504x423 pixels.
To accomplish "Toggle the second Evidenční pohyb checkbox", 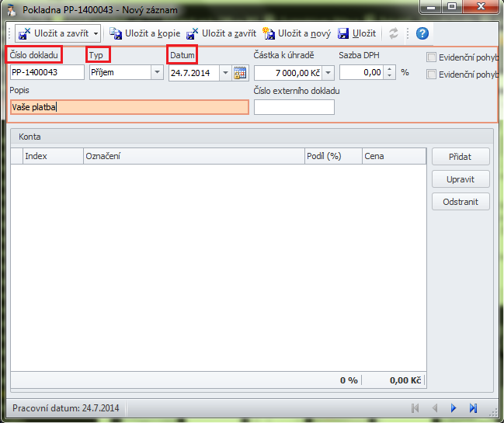I will (432, 75).
